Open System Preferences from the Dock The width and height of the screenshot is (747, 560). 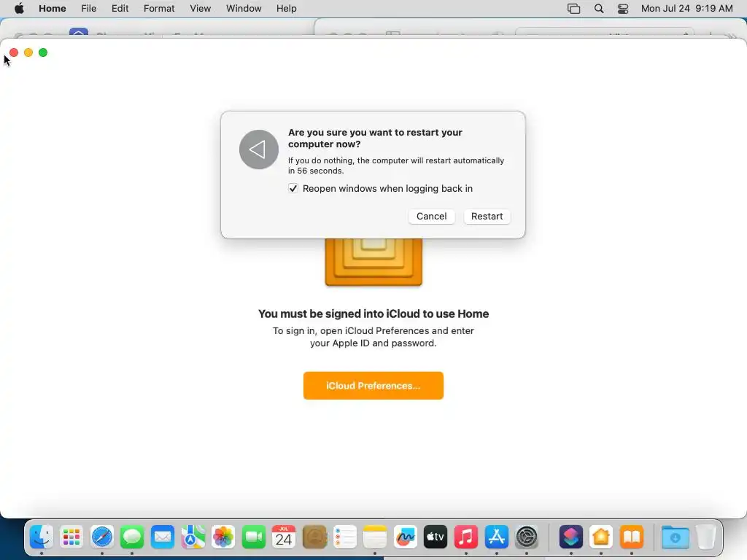(x=527, y=537)
